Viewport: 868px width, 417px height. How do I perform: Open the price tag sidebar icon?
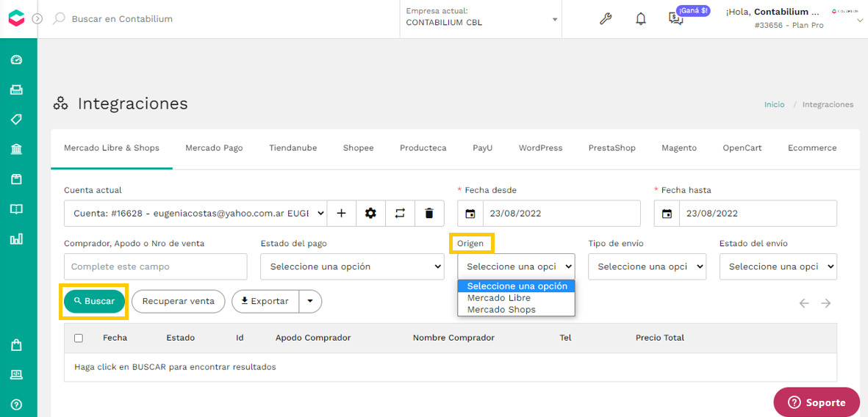click(x=16, y=120)
